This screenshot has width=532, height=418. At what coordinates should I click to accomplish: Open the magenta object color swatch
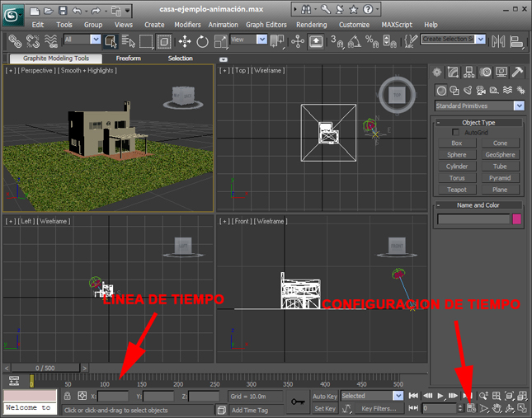click(x=517, y=219)
